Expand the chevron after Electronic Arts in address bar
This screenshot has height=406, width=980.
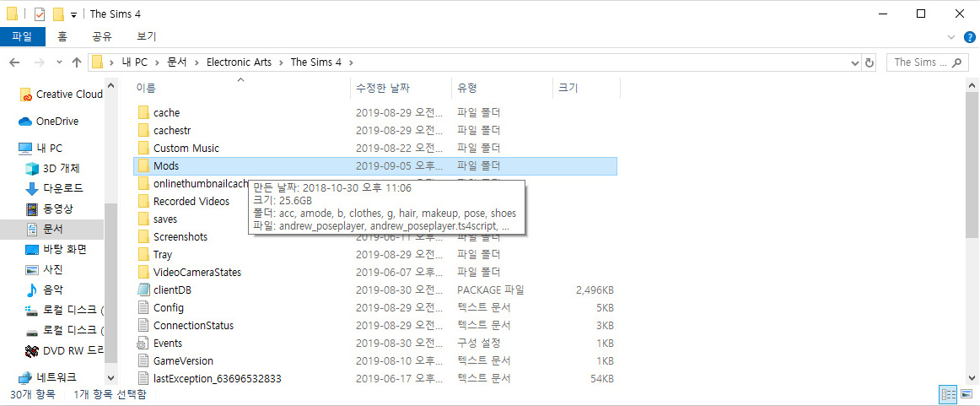[x=281, y=62]
